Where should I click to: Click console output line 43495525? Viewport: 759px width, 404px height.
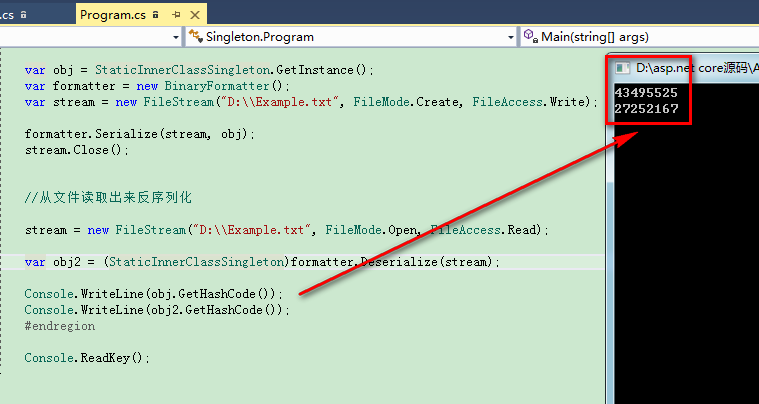pyautogui.click(x=646, y=93)
